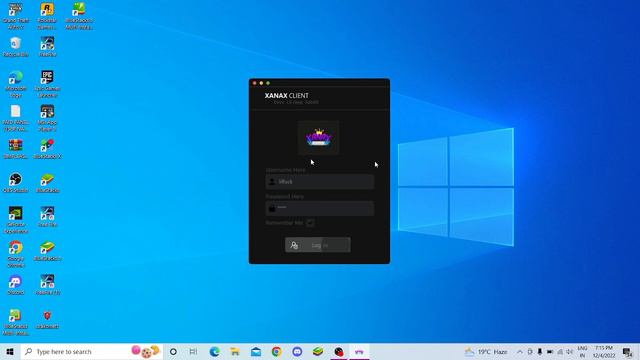Open the Windows Start menu
This screenshot has width=640, height=360.
pos(10,351)
